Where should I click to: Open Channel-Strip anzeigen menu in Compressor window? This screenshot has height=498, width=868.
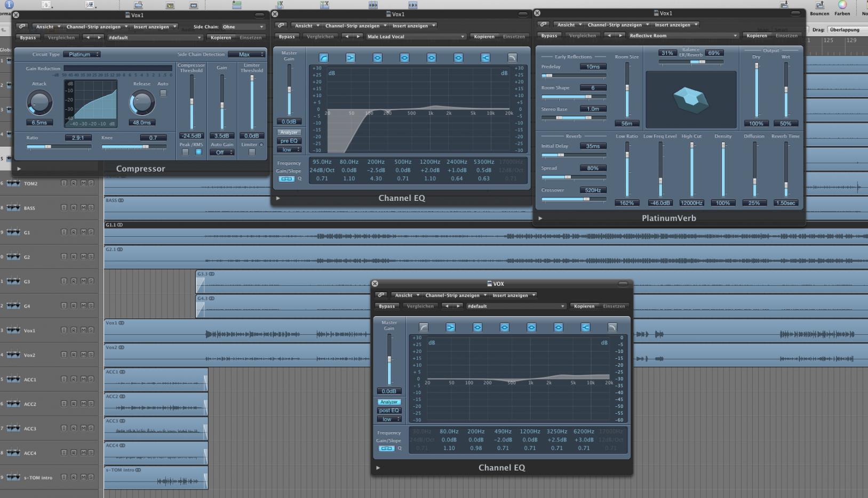click(97, 27)
